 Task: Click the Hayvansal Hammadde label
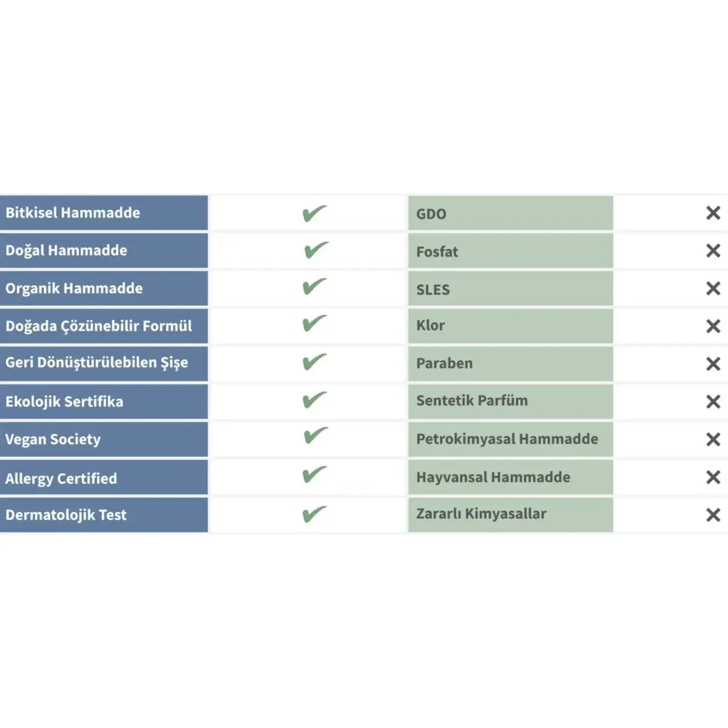tap(493, 477)
